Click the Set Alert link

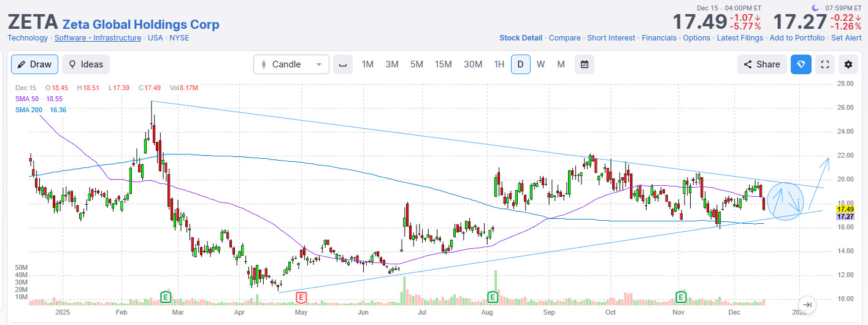846,38
